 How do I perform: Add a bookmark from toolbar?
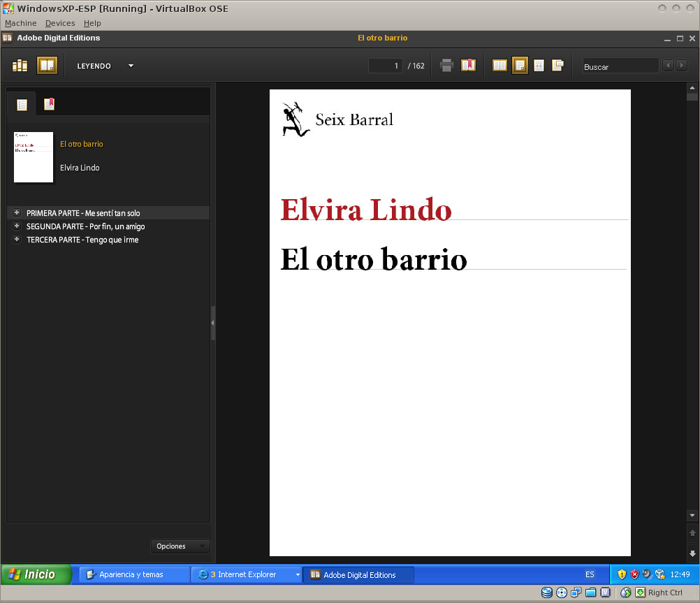click(468, 66)
